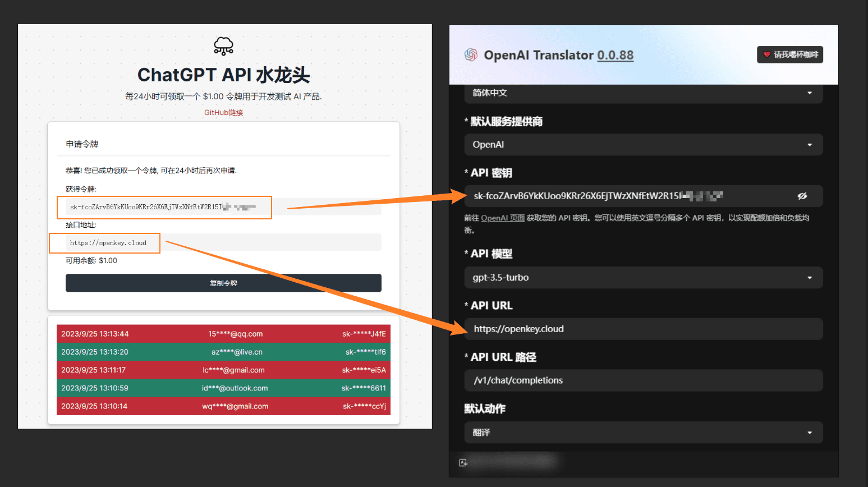Click the 可用余额: $1.00 text

coord(91,260)
